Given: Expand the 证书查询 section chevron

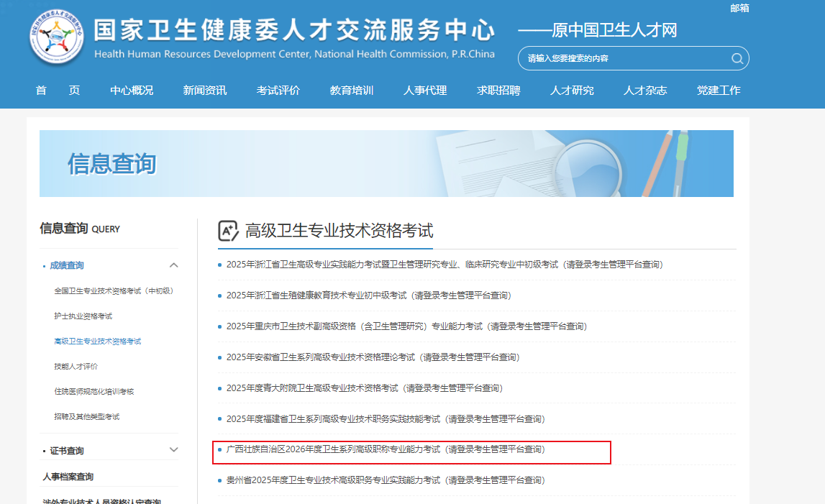Looking at the screenshot, I should [x=173, y=450].
